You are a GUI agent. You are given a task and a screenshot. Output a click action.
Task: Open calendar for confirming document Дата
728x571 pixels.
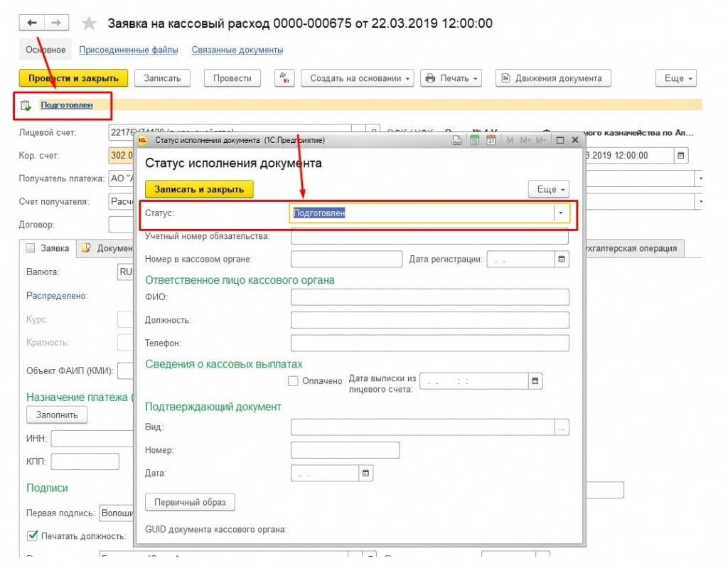(366, 473)
